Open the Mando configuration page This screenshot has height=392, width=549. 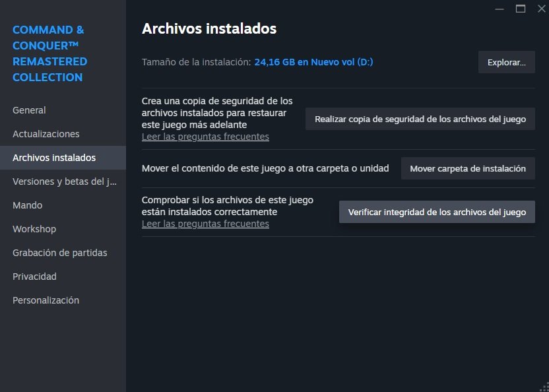tap(27, 205)
